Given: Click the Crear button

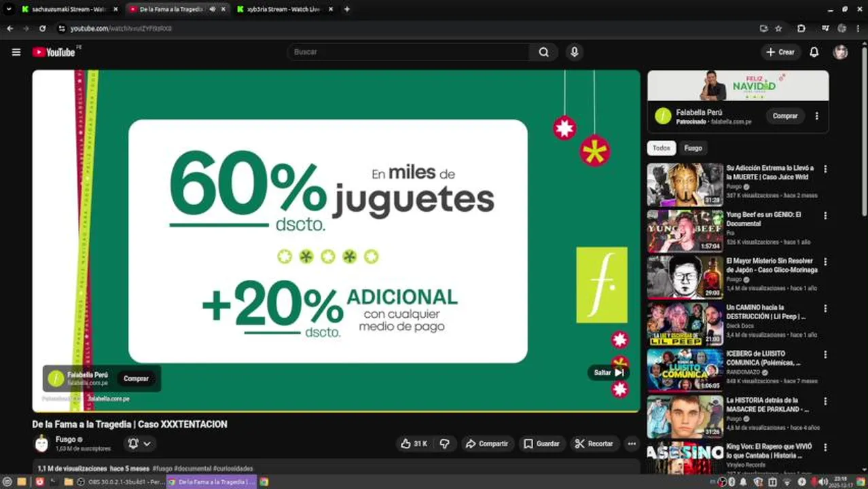Looking at the screenshot, I should [780, 52].
